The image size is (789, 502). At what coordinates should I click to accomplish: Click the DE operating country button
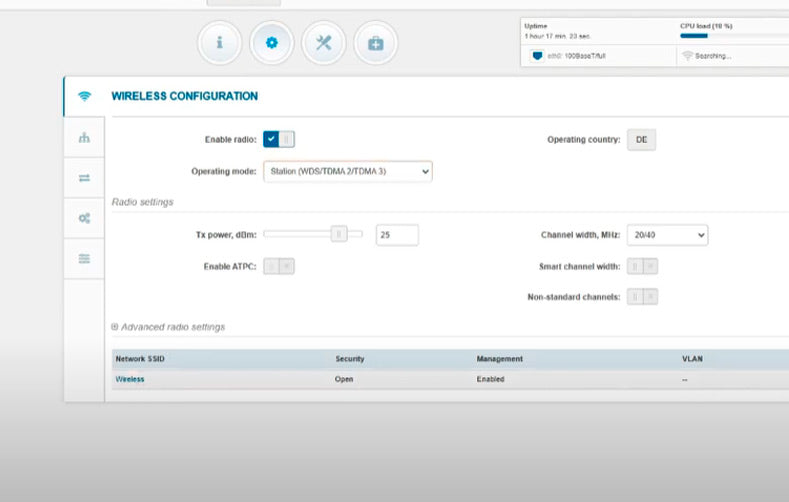pyautogui.click(x=641, y=140)
